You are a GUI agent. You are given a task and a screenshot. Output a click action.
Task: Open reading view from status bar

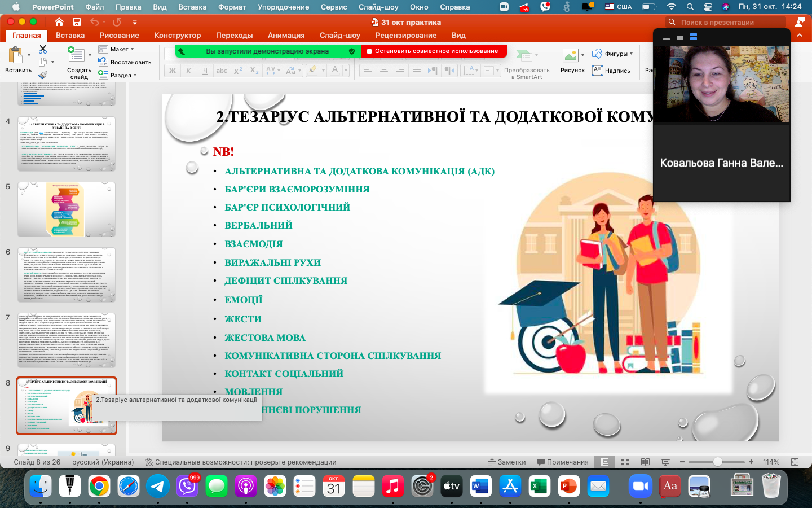coord(645,462)
